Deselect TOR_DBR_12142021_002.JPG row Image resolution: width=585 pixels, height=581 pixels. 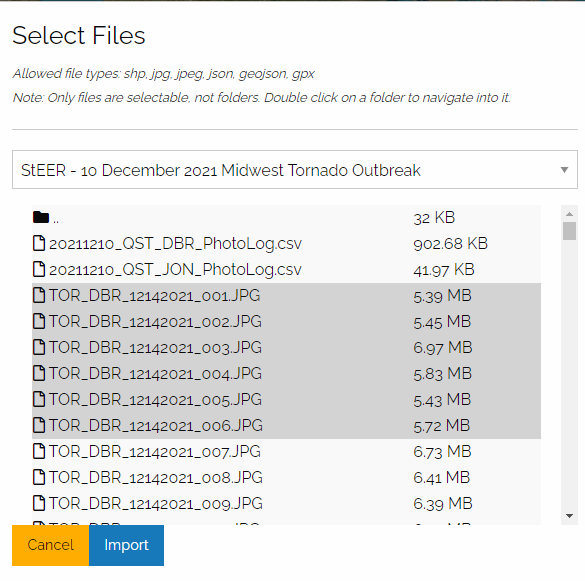[286, 321]
